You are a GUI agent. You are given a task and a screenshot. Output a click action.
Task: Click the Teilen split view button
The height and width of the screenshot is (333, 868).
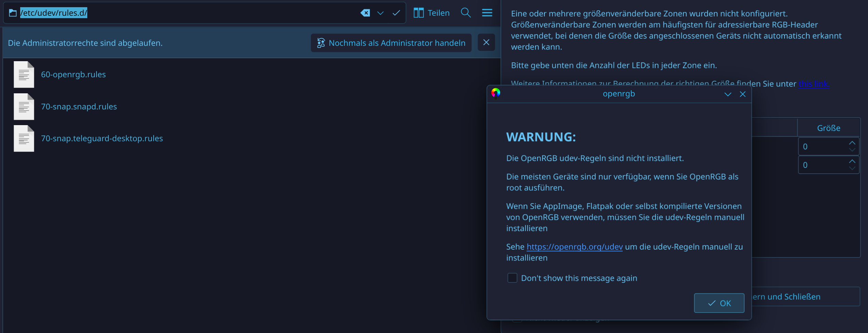[431, 13]
